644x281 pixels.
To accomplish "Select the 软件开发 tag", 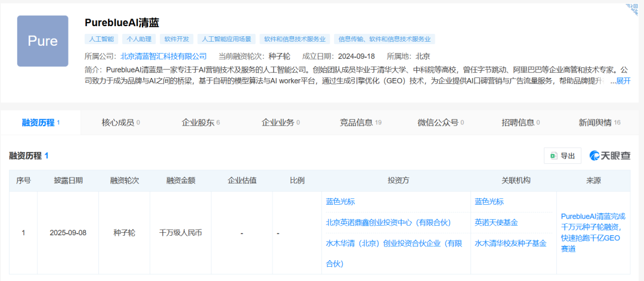I will pos(176,39).
